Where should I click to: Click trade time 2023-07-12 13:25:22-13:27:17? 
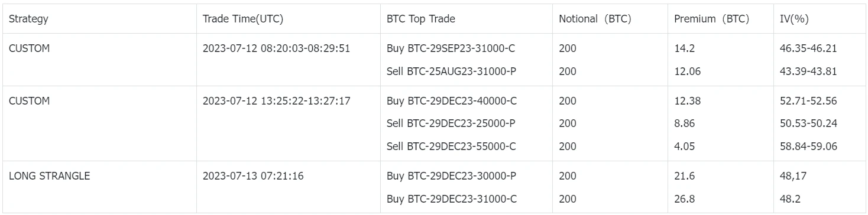tap(277, 101)
